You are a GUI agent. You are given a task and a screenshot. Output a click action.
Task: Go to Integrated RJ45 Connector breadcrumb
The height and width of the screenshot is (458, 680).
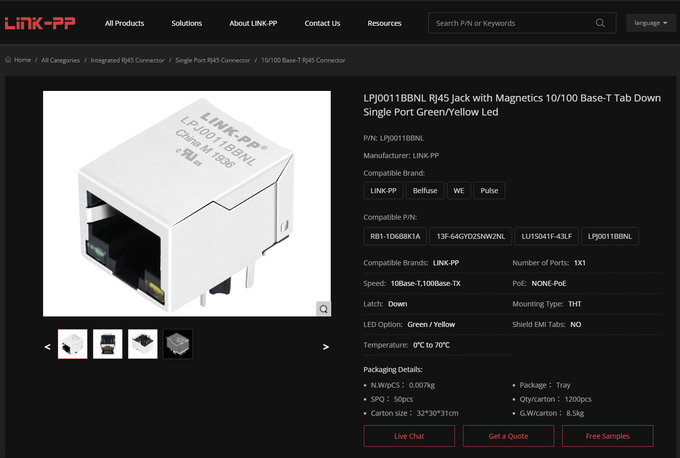tap(128, 60)
